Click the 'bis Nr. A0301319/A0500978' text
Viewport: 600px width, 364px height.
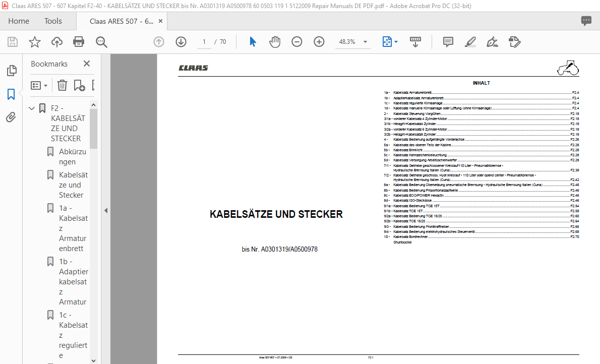pyautogui.click(x=280, y=249)
